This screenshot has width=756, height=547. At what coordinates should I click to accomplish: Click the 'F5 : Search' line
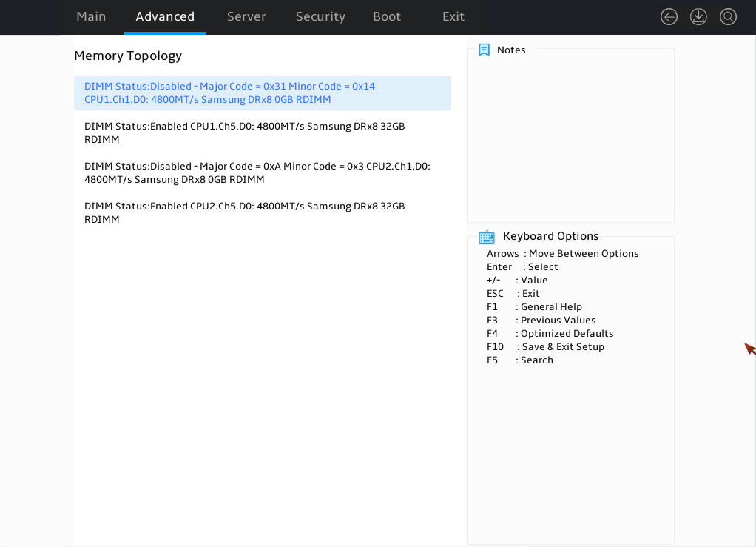click(x=520, y=360)
